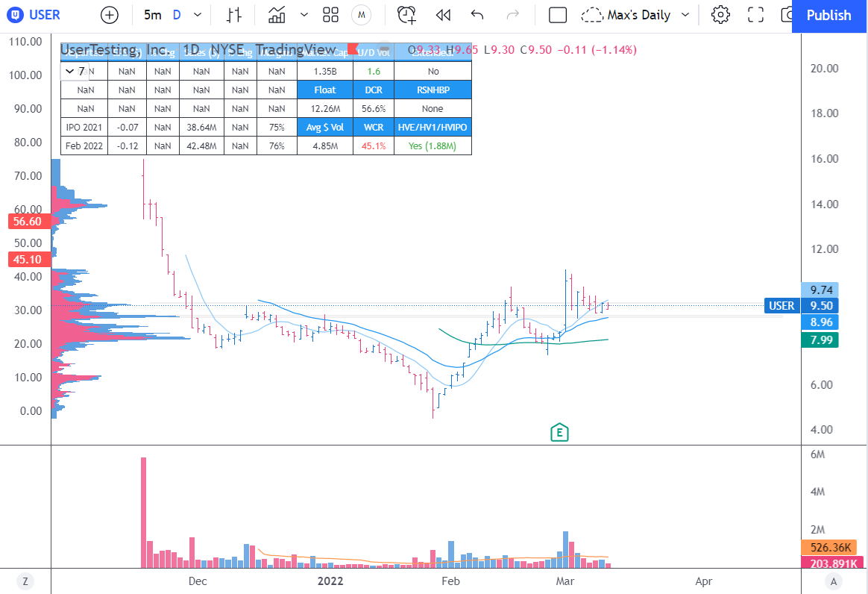The image size is (868, 594).
Task: Enter fullscreen mode
Action: pyautogui.click(x=755, y=15)
